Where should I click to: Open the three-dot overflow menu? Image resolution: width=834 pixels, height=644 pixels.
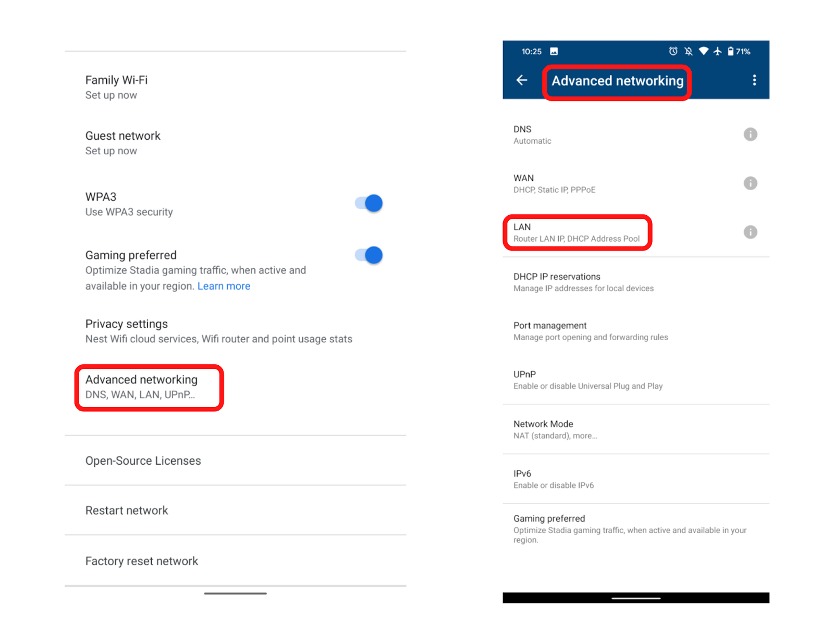click(754, 80)
